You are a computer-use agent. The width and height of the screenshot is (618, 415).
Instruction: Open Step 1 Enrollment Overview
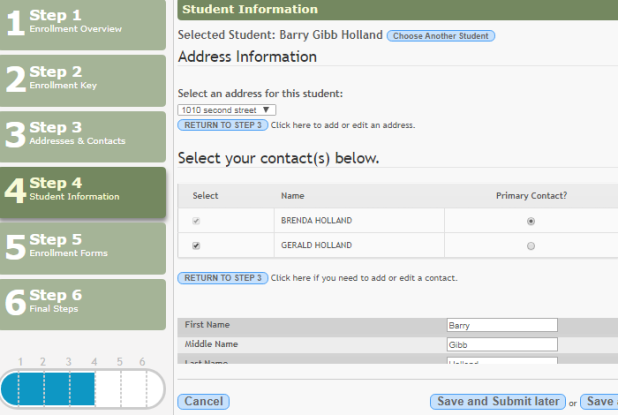[82, 24]
